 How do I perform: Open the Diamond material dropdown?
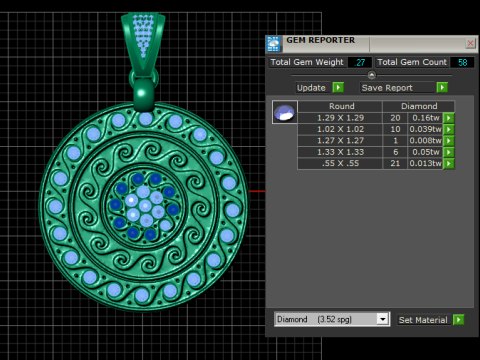click(x=383, y=319)
